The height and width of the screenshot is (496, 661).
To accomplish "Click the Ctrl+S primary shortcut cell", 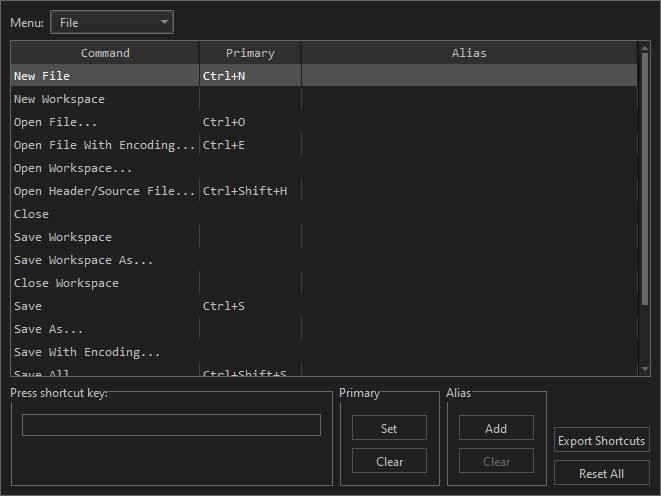I will coord(250,306).
